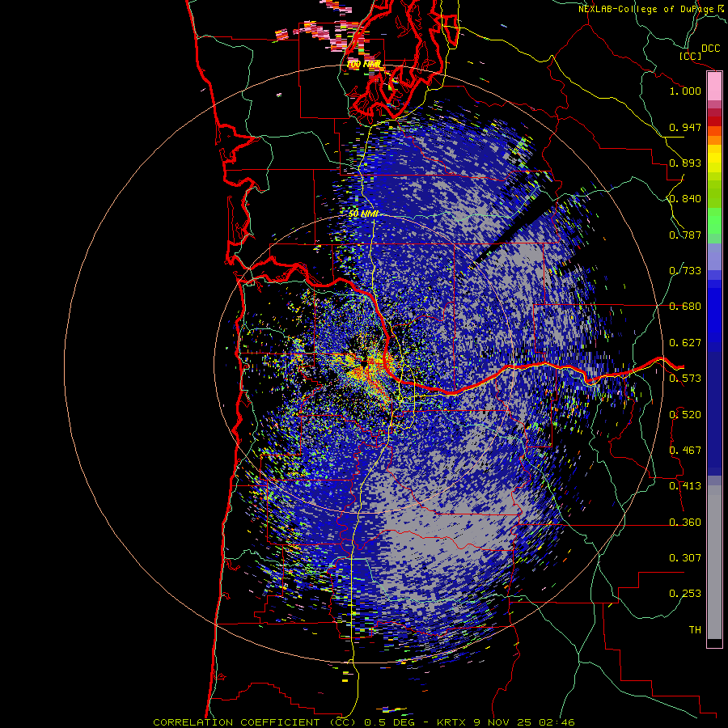The image size is (728, 728).
Task: Pick the black segment at color bar bottom
Action: 714,642
